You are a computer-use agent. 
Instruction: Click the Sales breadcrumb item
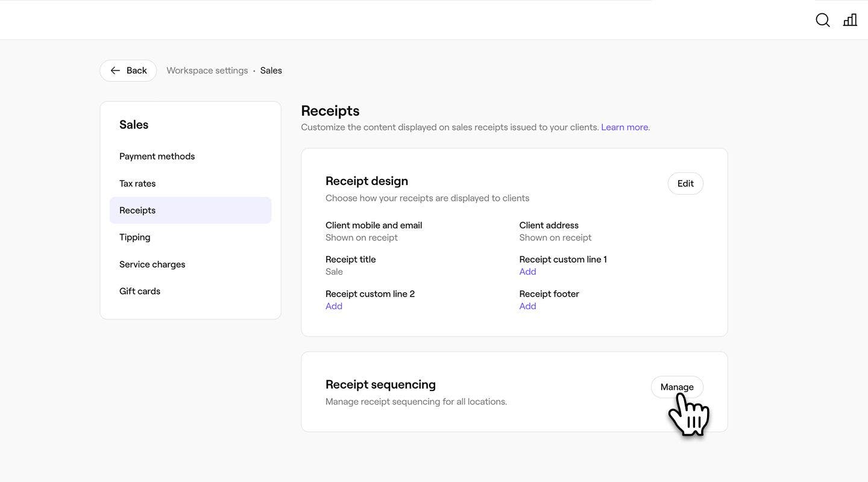[x=271, y=70]
